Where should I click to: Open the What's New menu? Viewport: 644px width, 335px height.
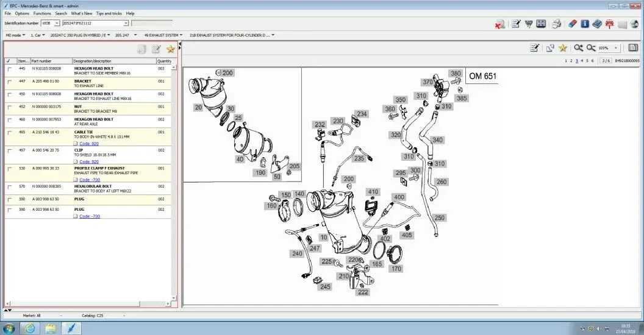pyautogui.click(x=81, y=13)
